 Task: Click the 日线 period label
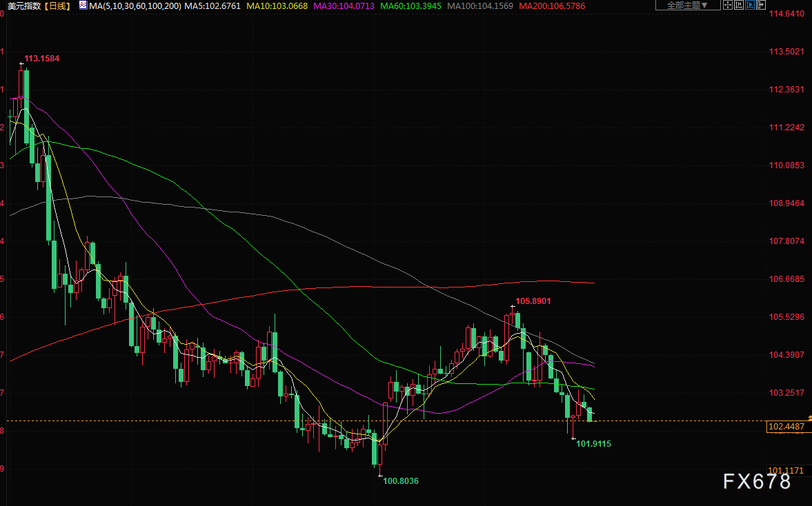pos(57,6)
